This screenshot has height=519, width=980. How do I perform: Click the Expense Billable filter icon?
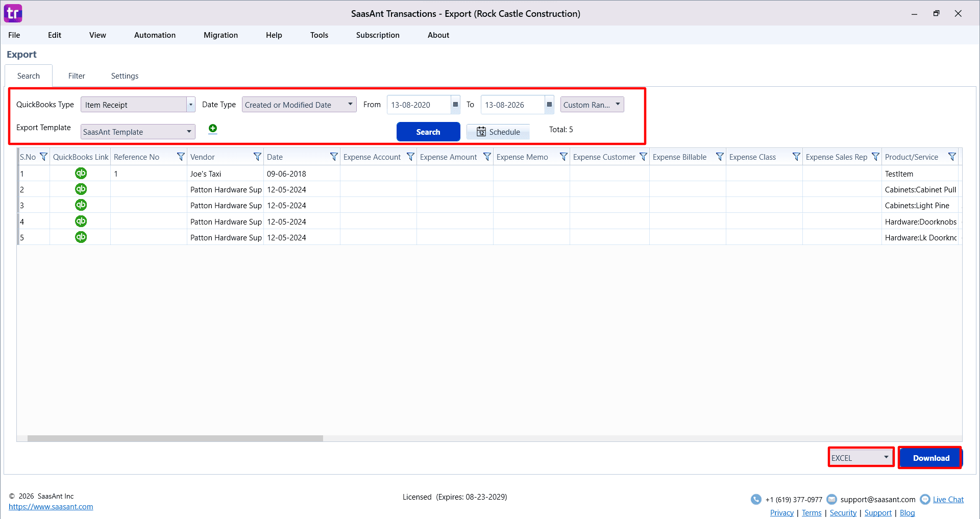pyautogui.click(x=720, y=157)
